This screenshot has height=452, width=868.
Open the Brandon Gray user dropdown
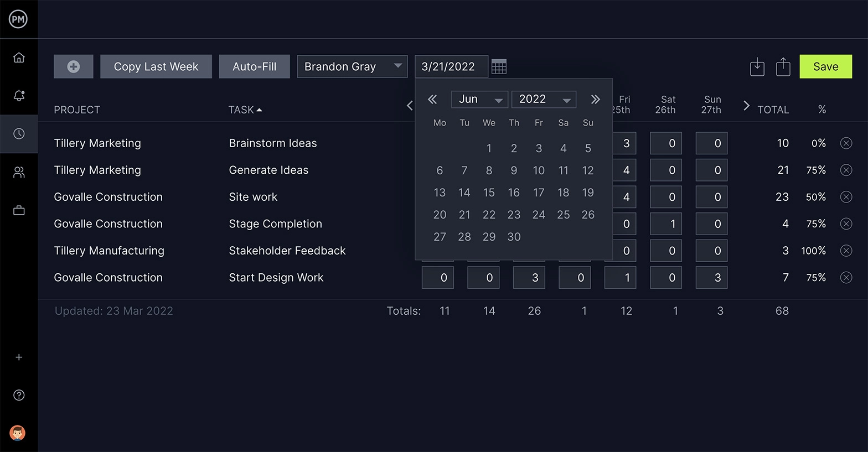tap(352, 67)
